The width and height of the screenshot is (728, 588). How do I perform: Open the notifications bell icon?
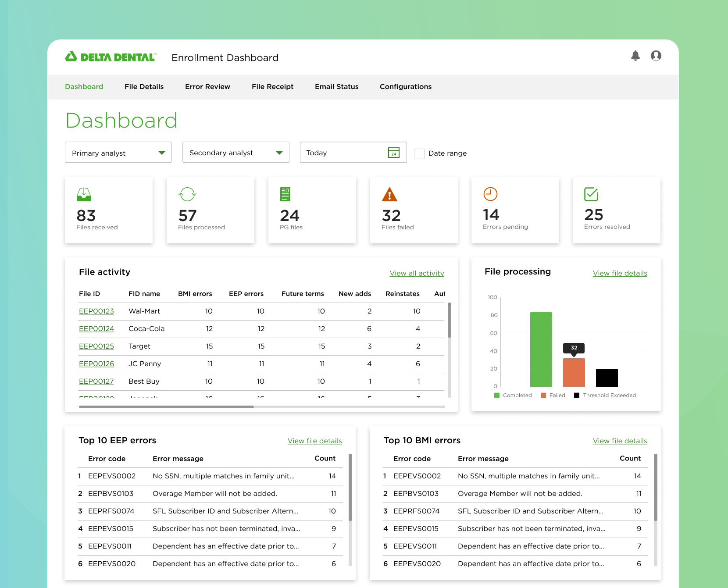[635, 56]
